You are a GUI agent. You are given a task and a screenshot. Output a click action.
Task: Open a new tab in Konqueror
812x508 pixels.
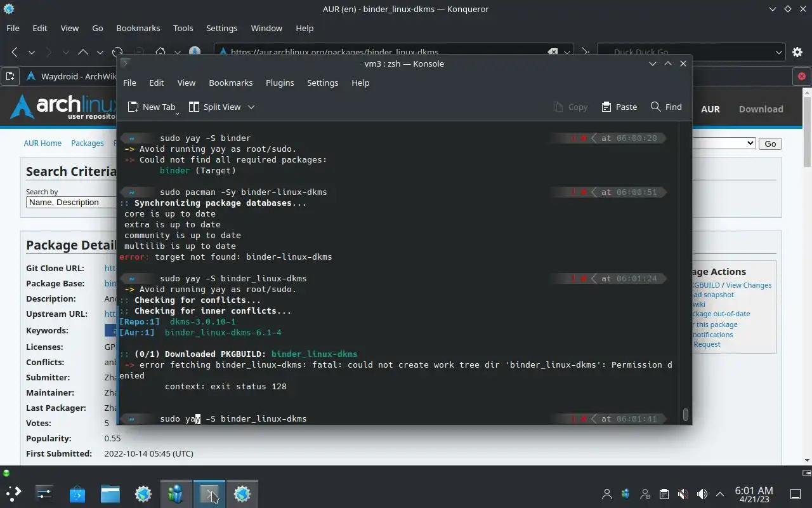pos(10,77)
